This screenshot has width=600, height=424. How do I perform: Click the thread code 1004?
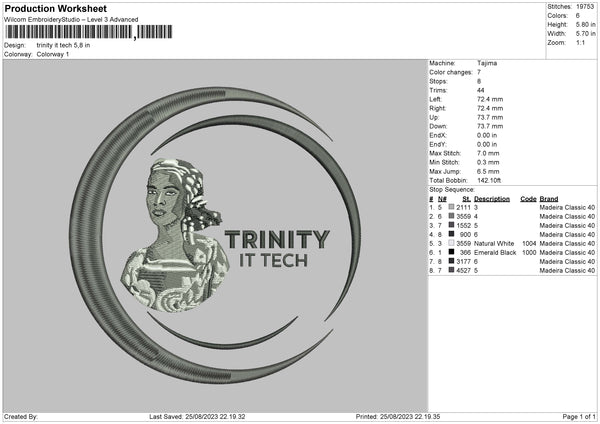[x=529, y=243]
